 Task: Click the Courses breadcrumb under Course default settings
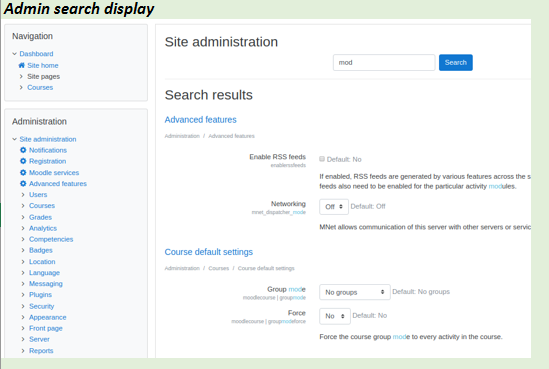[x=218, y=268]
